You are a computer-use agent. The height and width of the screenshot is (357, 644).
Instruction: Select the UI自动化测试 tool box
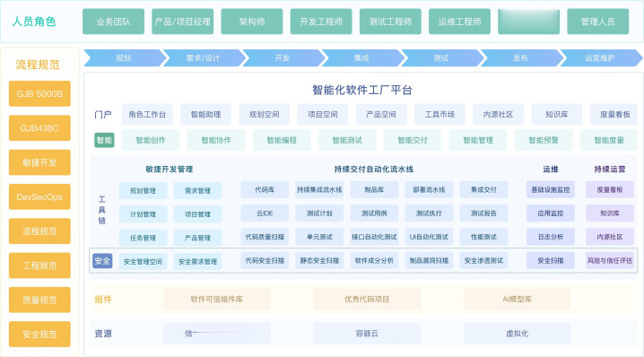tap(429, 237)
